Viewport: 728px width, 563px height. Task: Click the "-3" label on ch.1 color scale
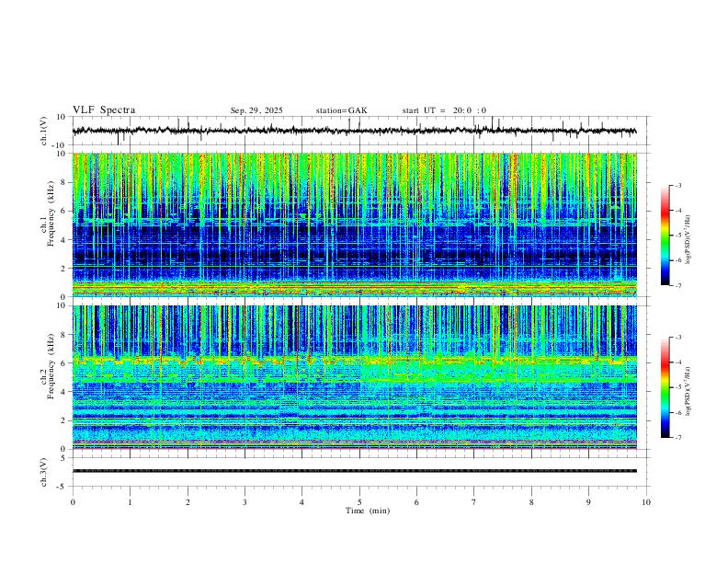pyautogui.click(x=678, y=185)
